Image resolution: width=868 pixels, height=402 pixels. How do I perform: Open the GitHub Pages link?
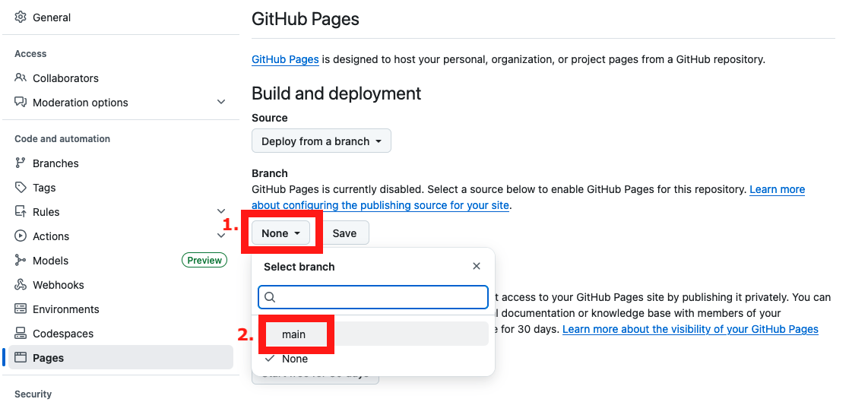pyautogui.click(x=285, y=59)
